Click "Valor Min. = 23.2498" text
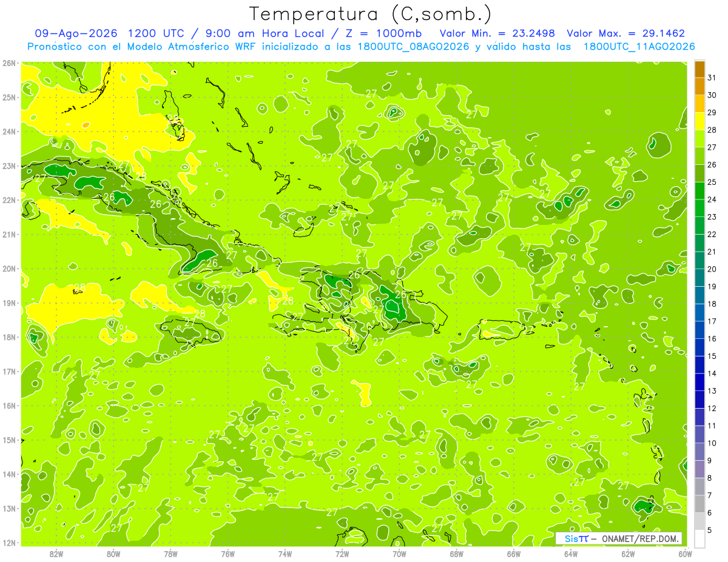 tap(497, 33)
